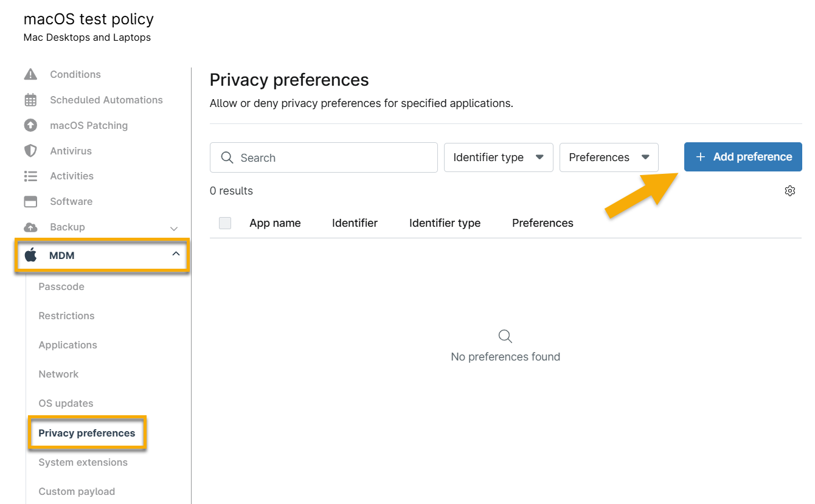Open the Preferences filter dropdown
Screen dimensions: 815x504
[x=608, y=157]
